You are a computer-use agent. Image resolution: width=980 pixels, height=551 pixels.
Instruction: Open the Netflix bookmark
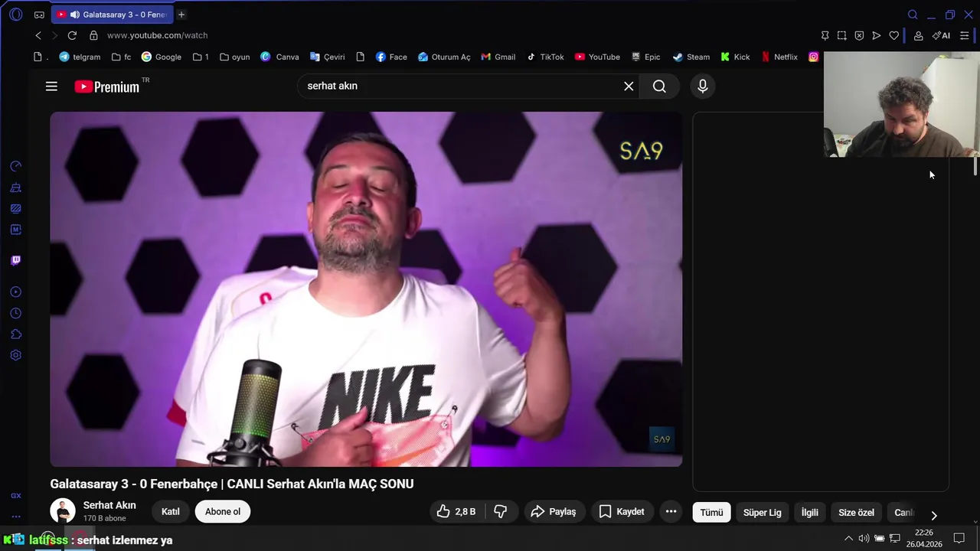(x=779, y=57)
